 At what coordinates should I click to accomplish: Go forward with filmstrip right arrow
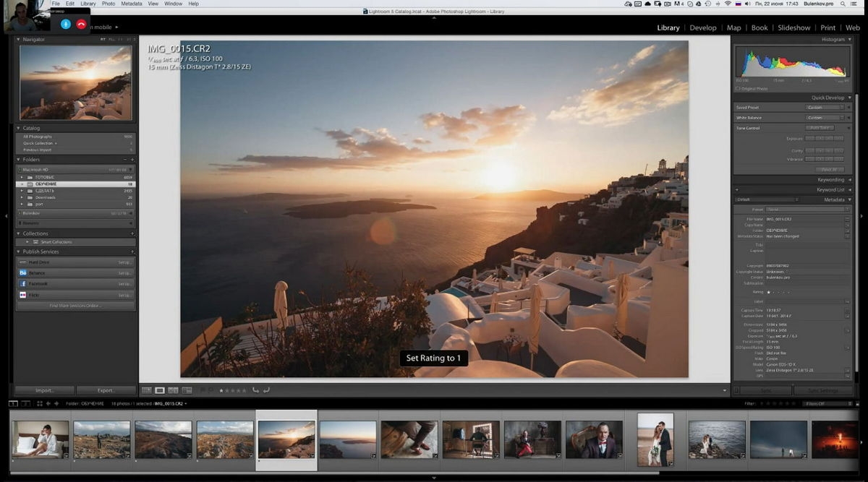[x=56, y=403]
